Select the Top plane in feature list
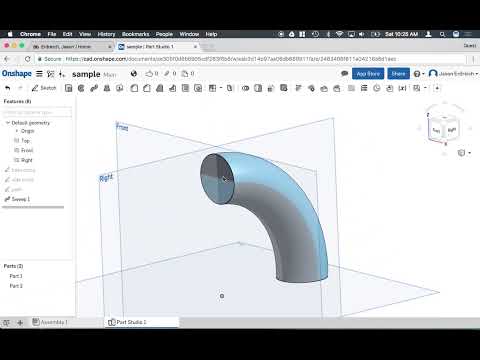Image resolution: width=480 pixels, height=360 pixels. click(25, 141)
